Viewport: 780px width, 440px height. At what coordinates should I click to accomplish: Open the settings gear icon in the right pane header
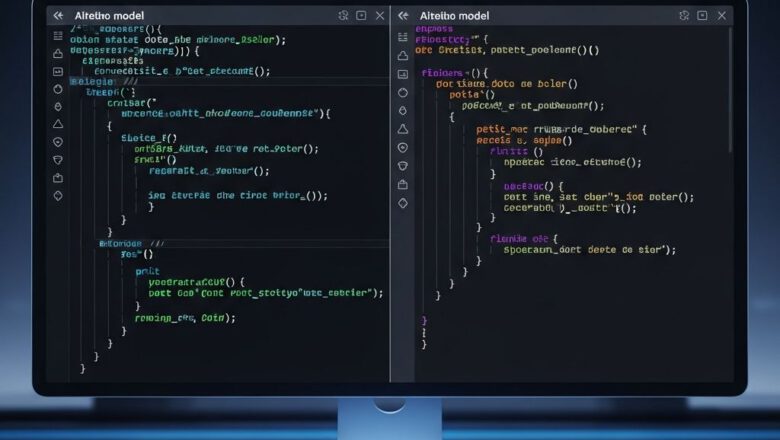(684, 15)
